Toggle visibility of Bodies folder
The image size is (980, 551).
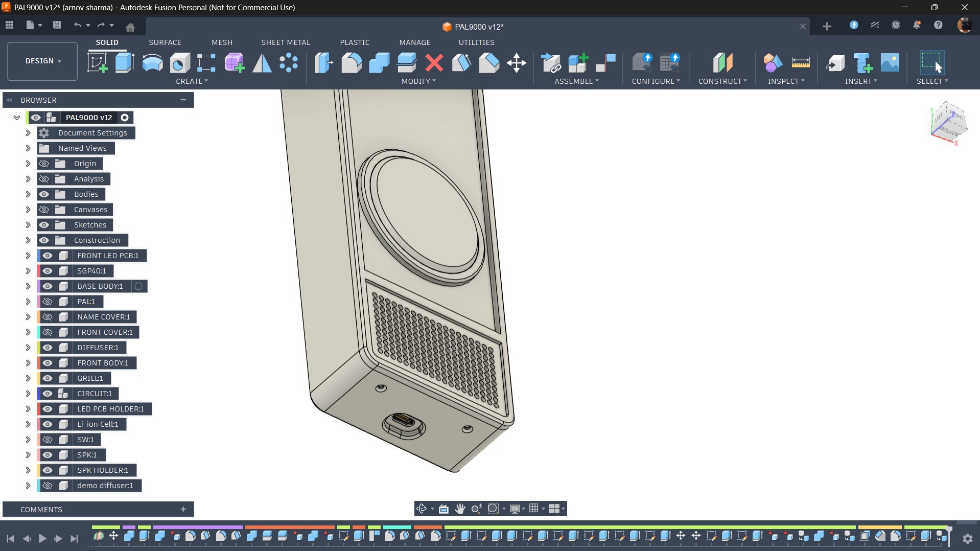(x=44, y=194)
